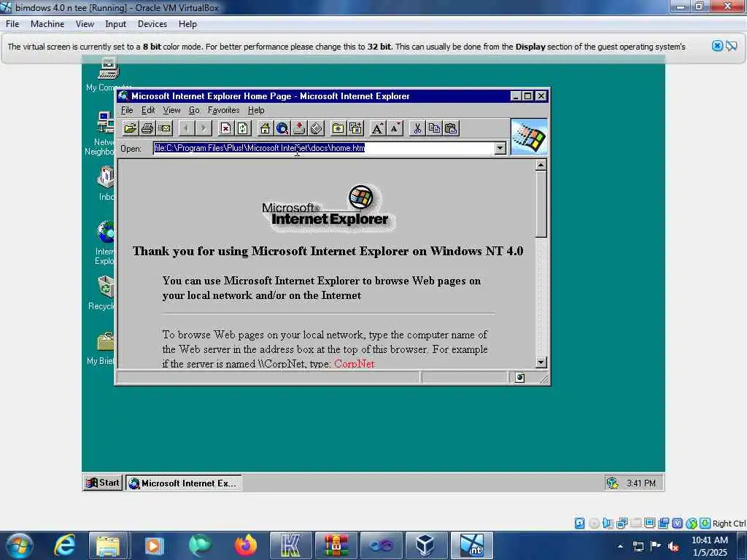
Task: Click VirtualBox optical disc indicator
Action: point(594,524)
